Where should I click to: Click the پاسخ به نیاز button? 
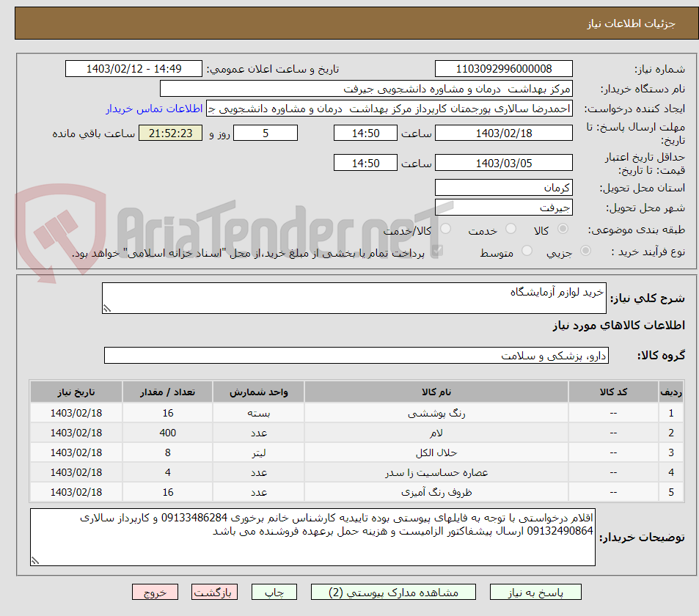click(535, 593)
